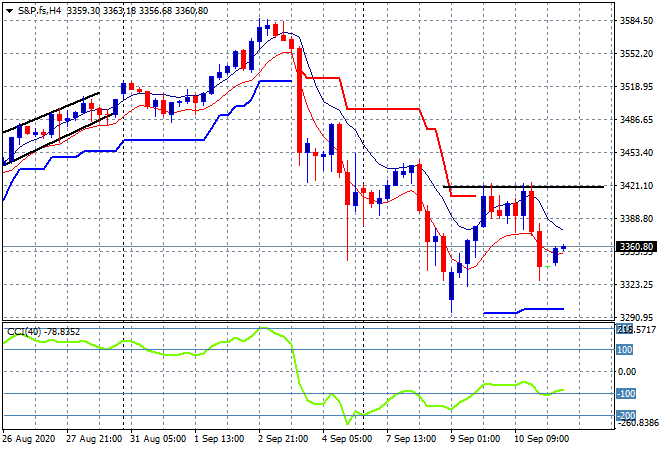Click the 3453.40 price axis label
660x450 pixels.
pos(636,152)
